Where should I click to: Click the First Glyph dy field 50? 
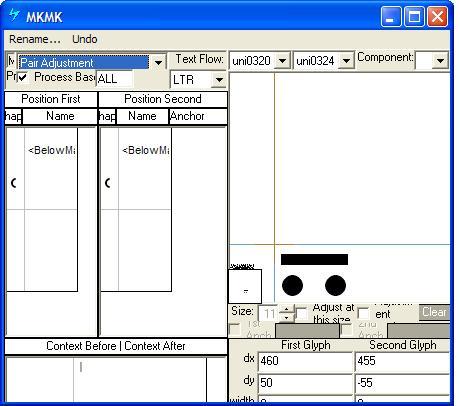point(305,383)
